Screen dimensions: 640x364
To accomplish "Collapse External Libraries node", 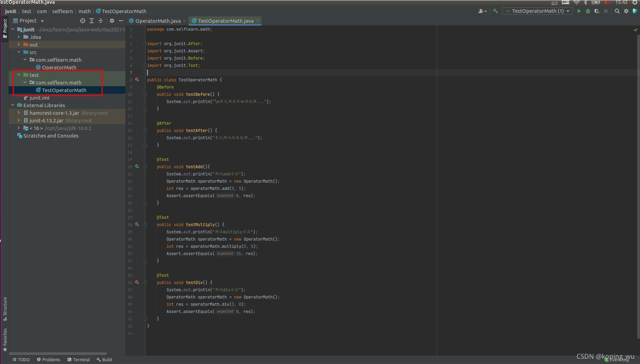I will 13,105.
